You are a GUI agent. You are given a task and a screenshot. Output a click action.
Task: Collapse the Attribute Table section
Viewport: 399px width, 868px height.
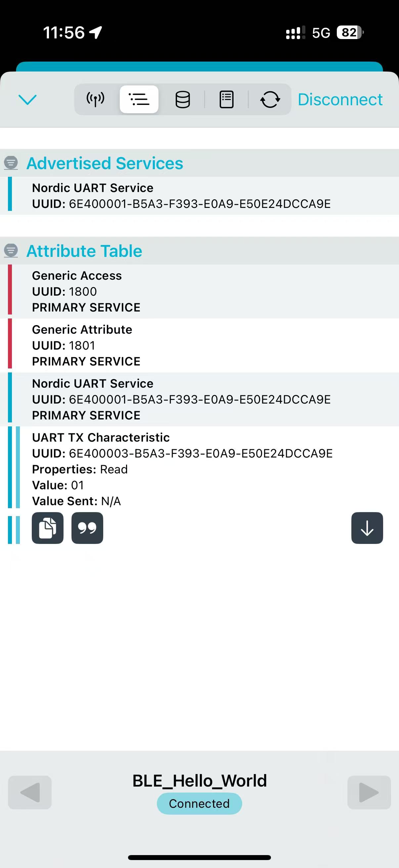11,251
